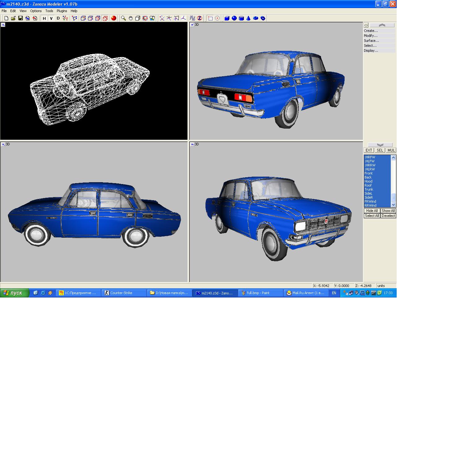
Task: Click the red sphere render icon
Action: pyautogui.click(x=114, y=18)
